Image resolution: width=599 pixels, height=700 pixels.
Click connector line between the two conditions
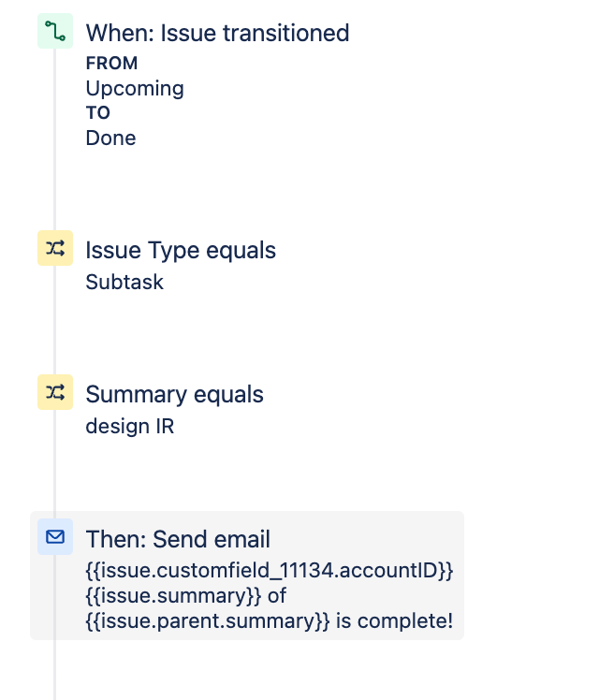[54, 320]
